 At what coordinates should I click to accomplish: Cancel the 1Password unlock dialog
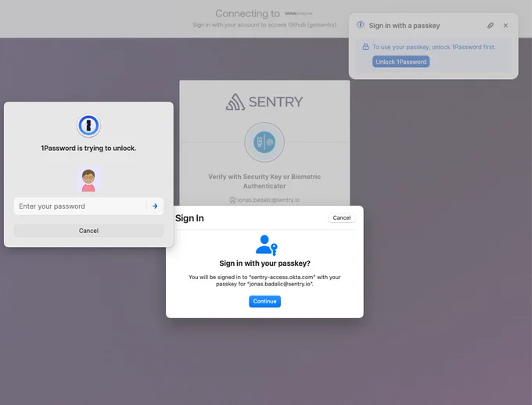[88, 231]
